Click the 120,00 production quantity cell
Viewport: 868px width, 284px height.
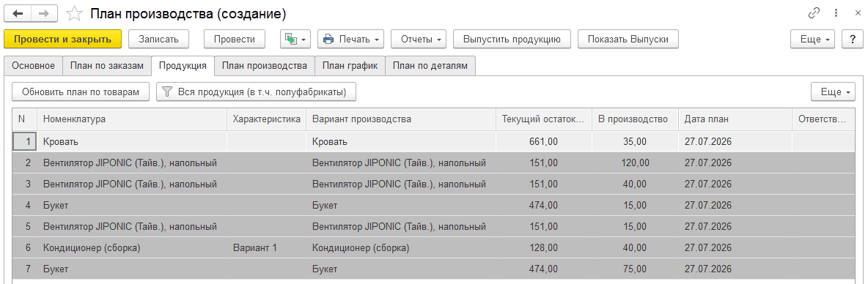click(635, 163)
